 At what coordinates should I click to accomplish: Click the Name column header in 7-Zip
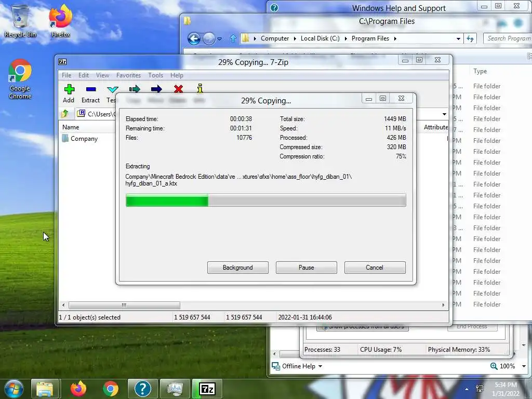71,127
